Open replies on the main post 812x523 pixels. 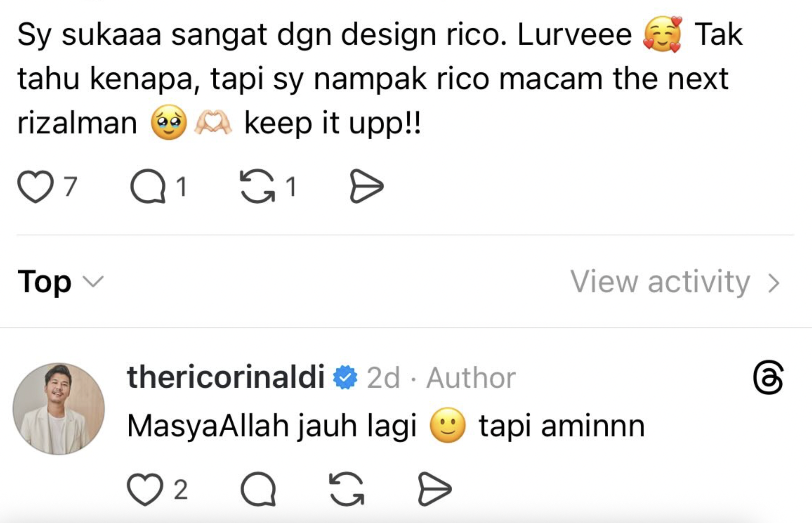148,186
